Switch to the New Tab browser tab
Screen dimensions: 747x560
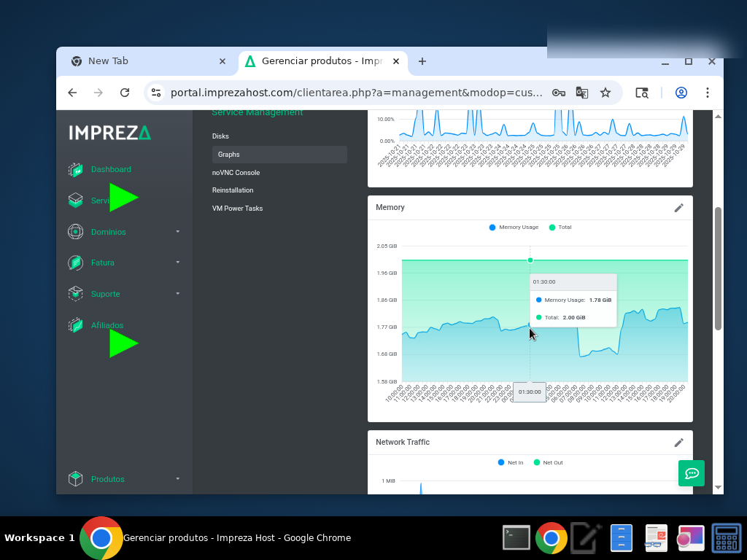coord(147,61)
